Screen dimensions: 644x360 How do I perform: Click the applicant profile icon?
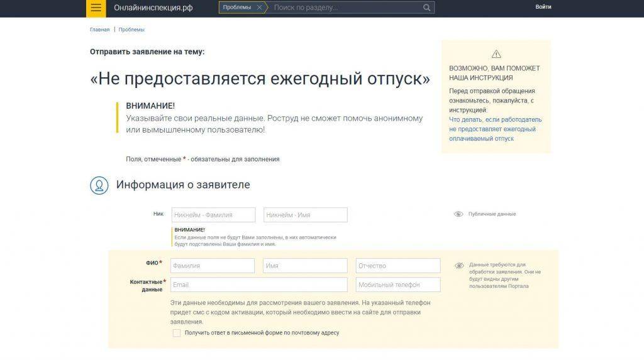99,185
